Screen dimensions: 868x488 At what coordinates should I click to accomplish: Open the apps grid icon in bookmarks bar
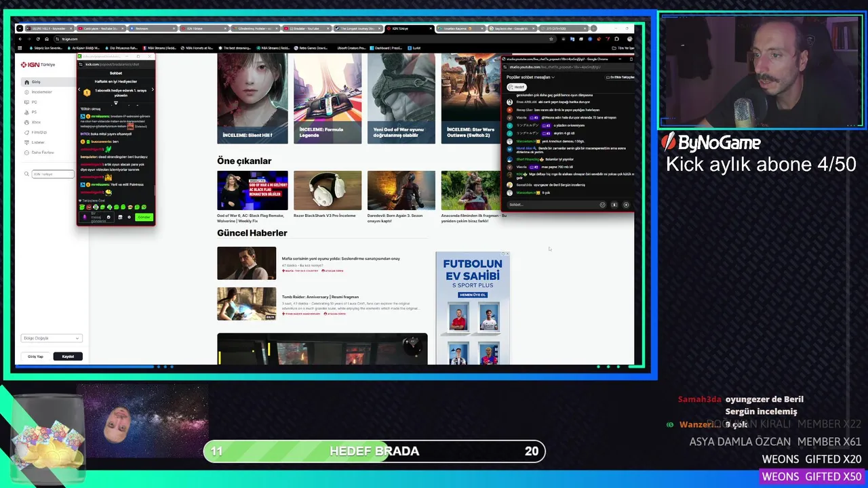pos(20,48)
